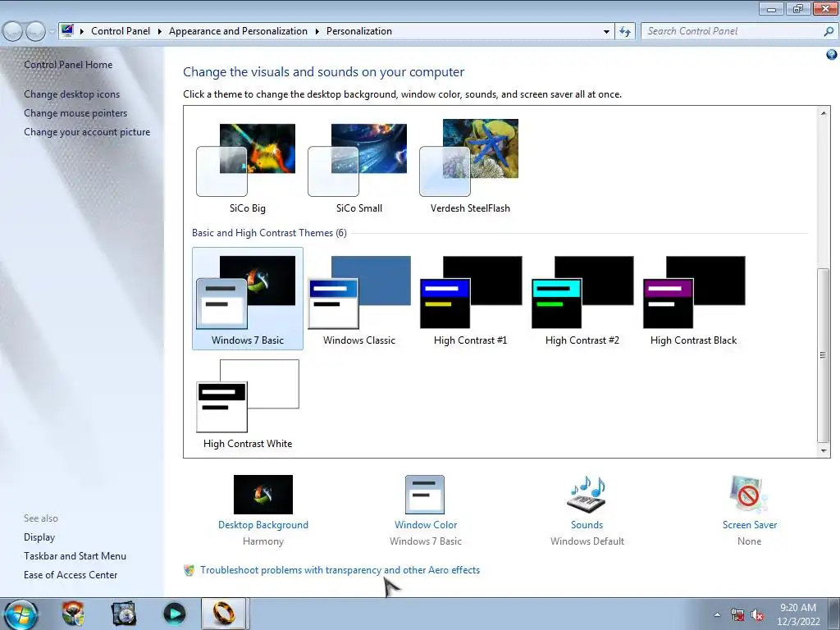Click Basic and High Contrast Themes heading
The height and width of the screenshot is (630, 840).
(269, 233)
